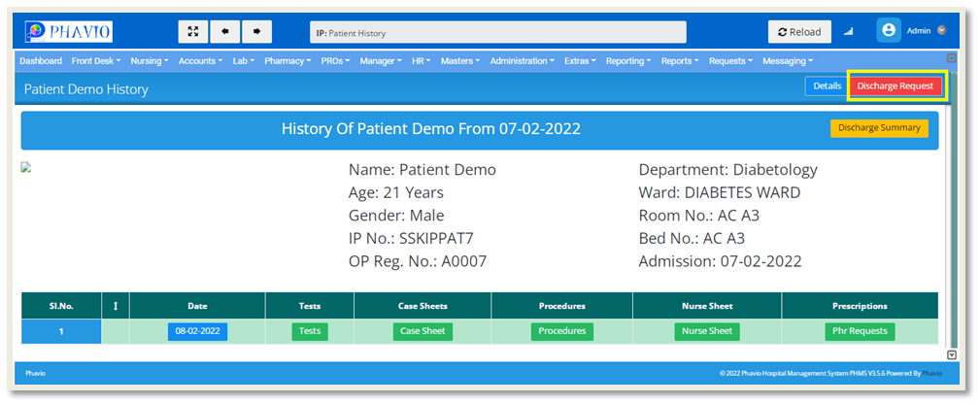Open the Masters menu
980x405 pixels.
tap(460, 61)
